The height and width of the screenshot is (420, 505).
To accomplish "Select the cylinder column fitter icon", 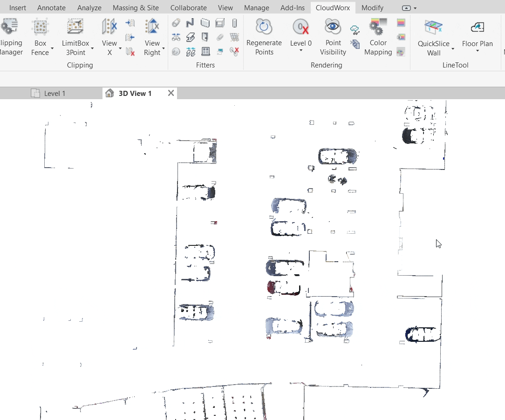I will [234, 23].
